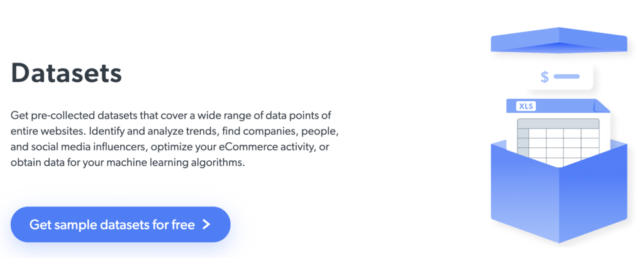Click the Datasets heading
The width and height of the screenshot is (644, 258).
tap(66, 74)
